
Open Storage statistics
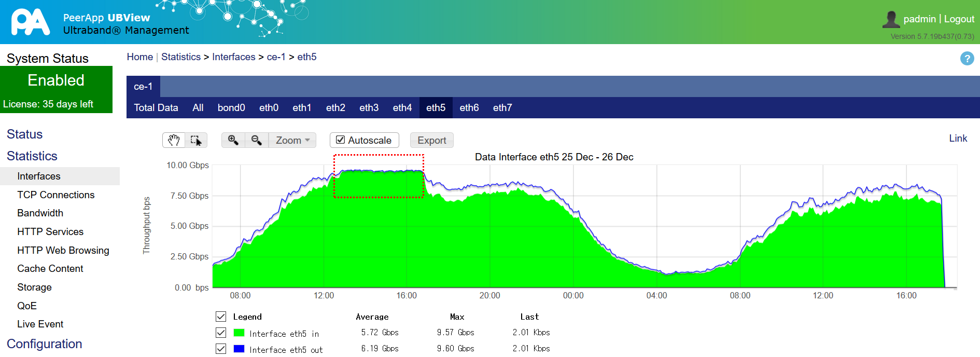coord(35,287)
